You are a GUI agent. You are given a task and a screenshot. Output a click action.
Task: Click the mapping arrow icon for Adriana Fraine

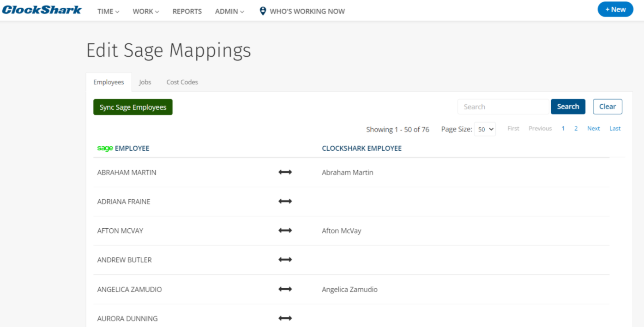285,201
